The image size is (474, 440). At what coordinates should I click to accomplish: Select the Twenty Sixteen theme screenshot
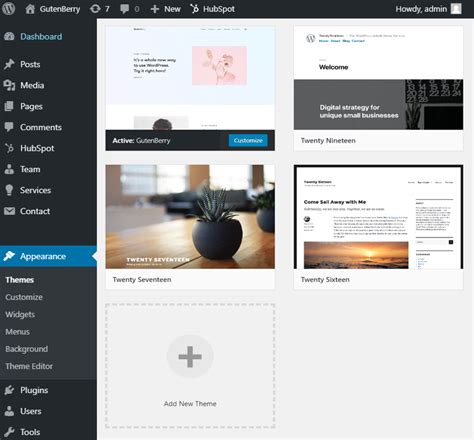378,217
